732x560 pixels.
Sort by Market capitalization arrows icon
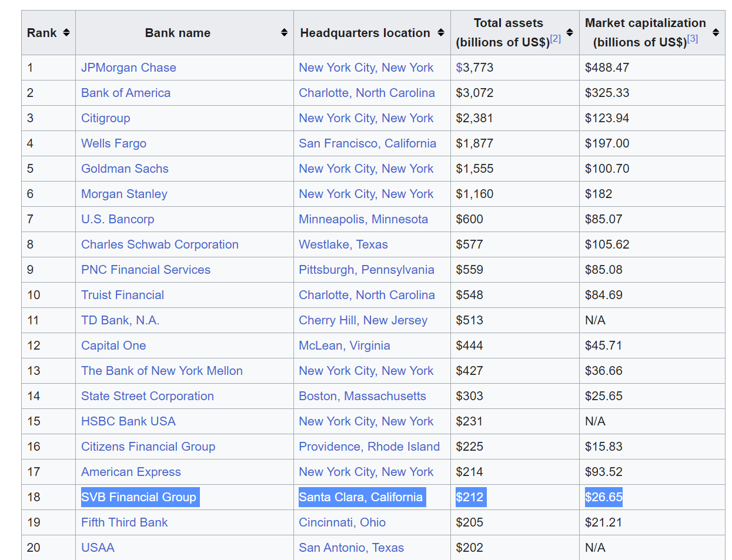tap(716, 33)
